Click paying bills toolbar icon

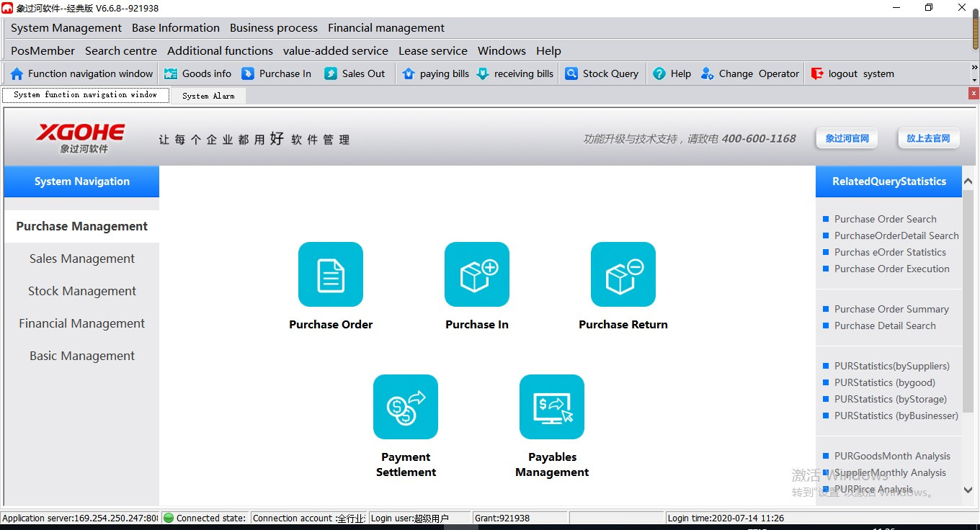tap(409, 73)
